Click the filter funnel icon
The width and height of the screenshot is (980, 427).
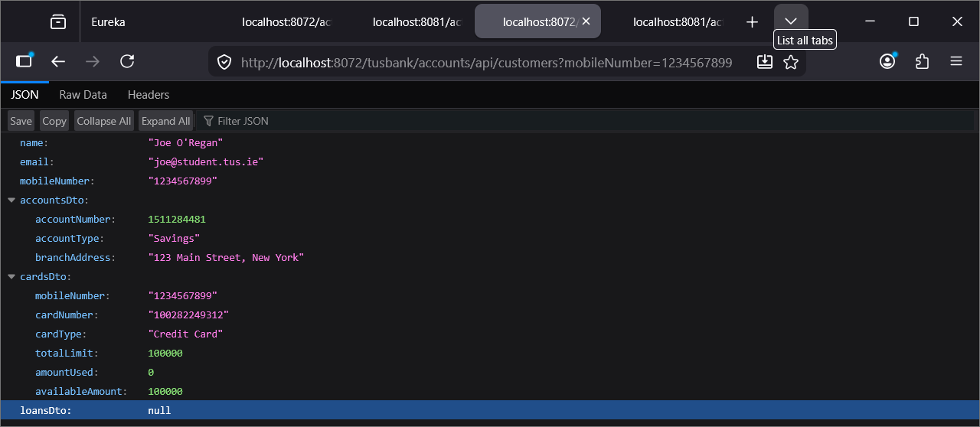point(208,121)
